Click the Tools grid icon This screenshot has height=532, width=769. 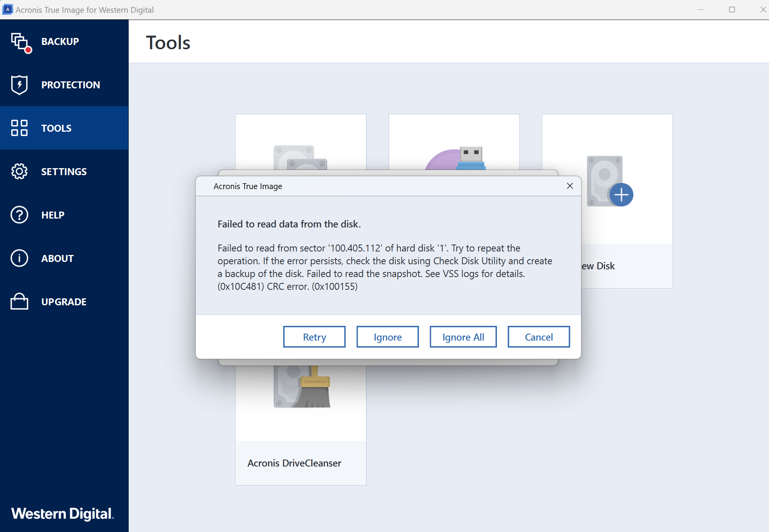[x=19, y=128]
